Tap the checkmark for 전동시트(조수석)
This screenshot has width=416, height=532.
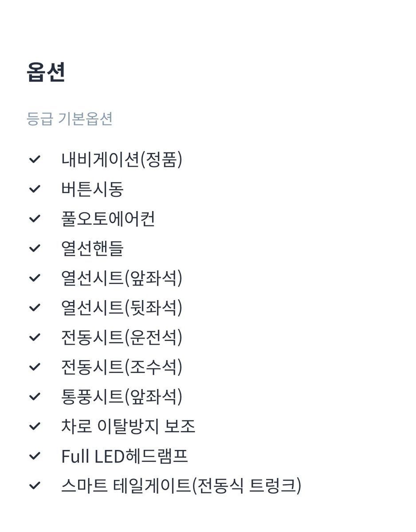click(35, 367)
